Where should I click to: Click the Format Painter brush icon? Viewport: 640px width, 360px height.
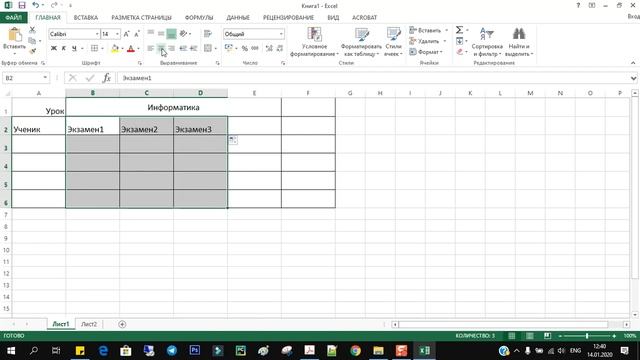[x=32, y=51]
